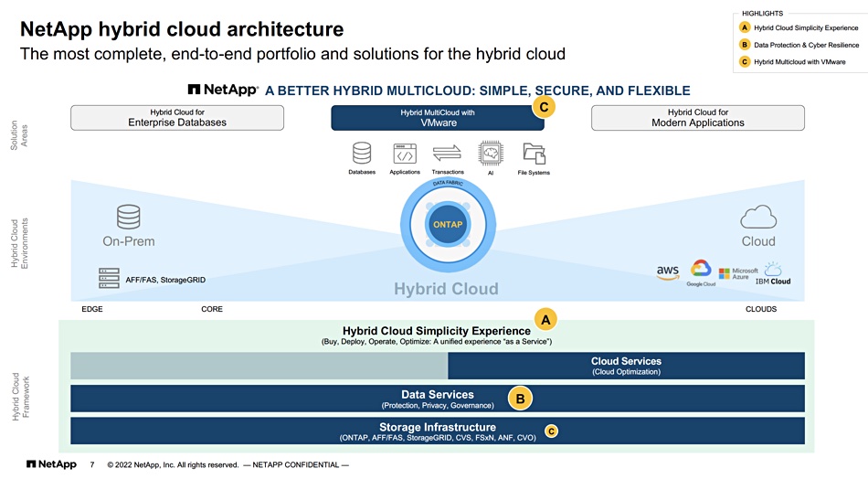Click the yellow A badge near Simplicity Experience
The image size is (868, 479).
click(545, 320)
